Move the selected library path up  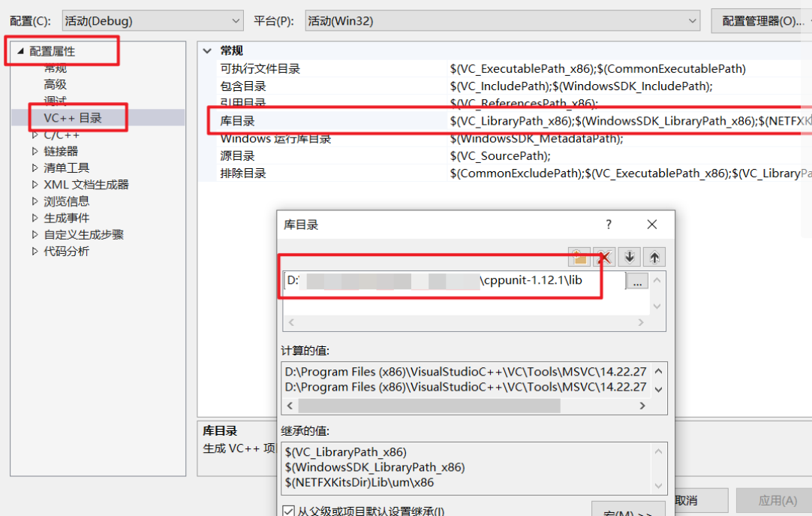(x=653, y=257)
